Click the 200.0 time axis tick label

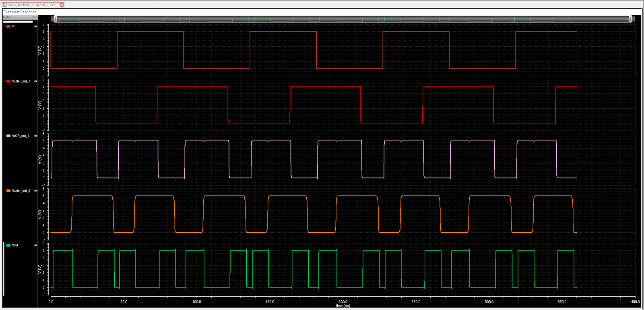[343, 302]
